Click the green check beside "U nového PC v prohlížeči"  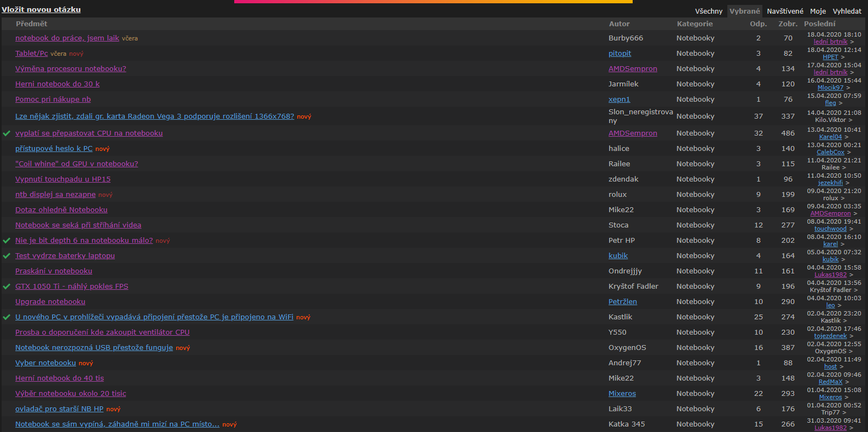7,317
